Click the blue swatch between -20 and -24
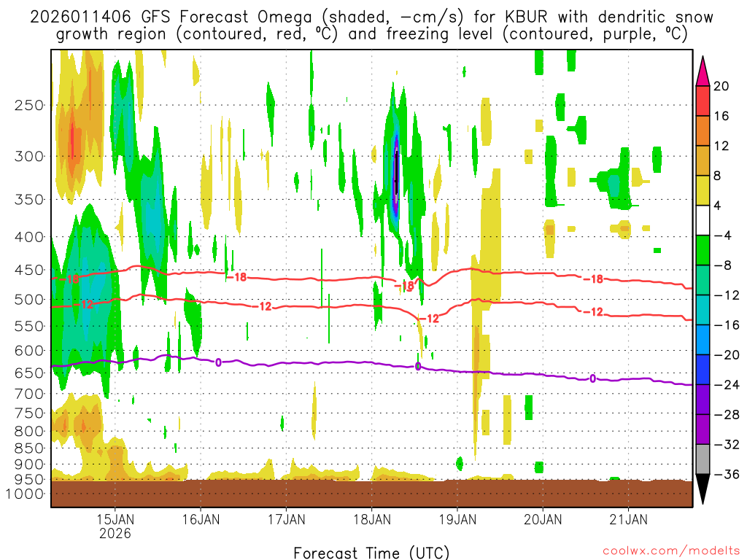 click(703, 370)
